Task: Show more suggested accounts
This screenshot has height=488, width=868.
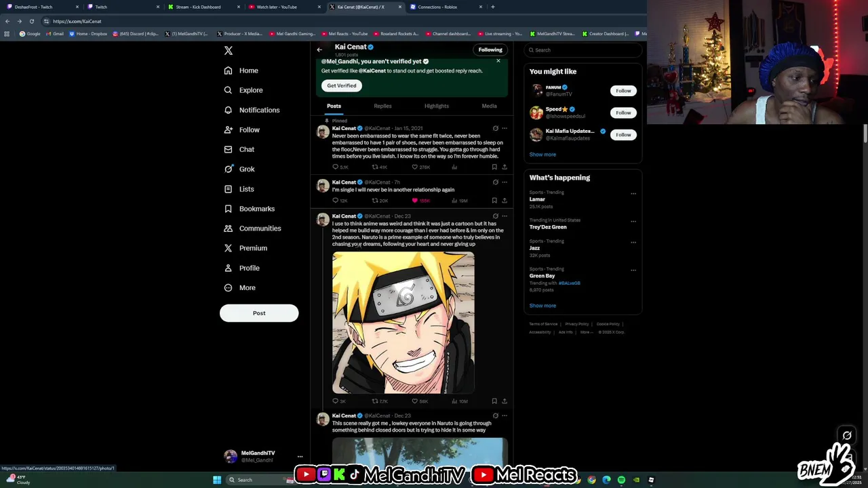Action: [542, 155]
